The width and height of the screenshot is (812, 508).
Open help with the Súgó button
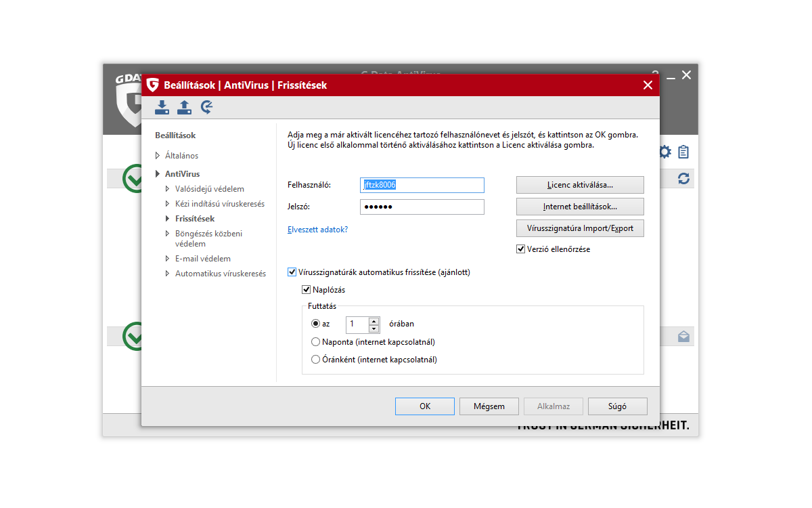click(x=618, y=406)
